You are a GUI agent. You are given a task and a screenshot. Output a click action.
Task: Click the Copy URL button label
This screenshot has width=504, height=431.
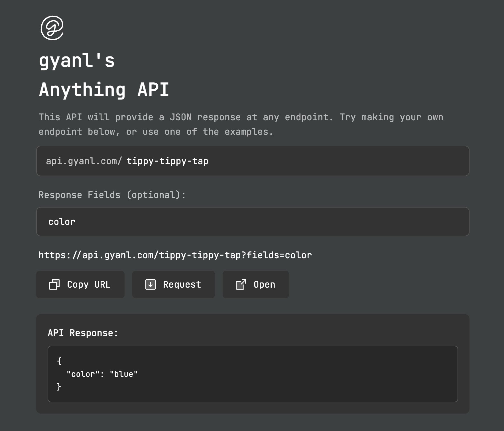click(89, 284)
